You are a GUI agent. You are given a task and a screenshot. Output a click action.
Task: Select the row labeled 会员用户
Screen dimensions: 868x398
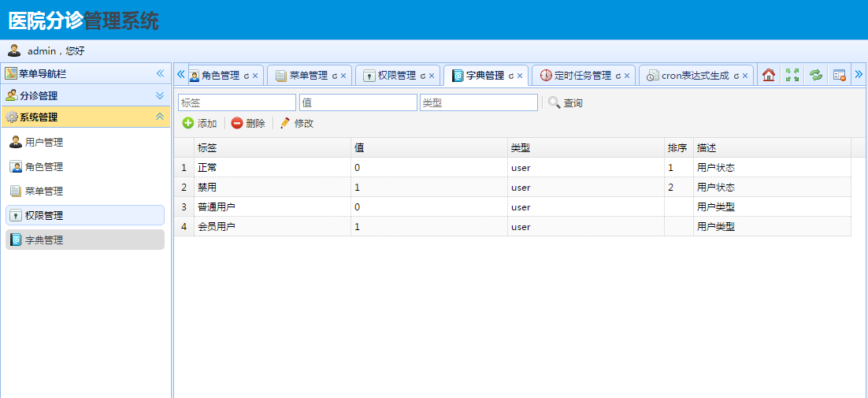[x=513, y=226]
